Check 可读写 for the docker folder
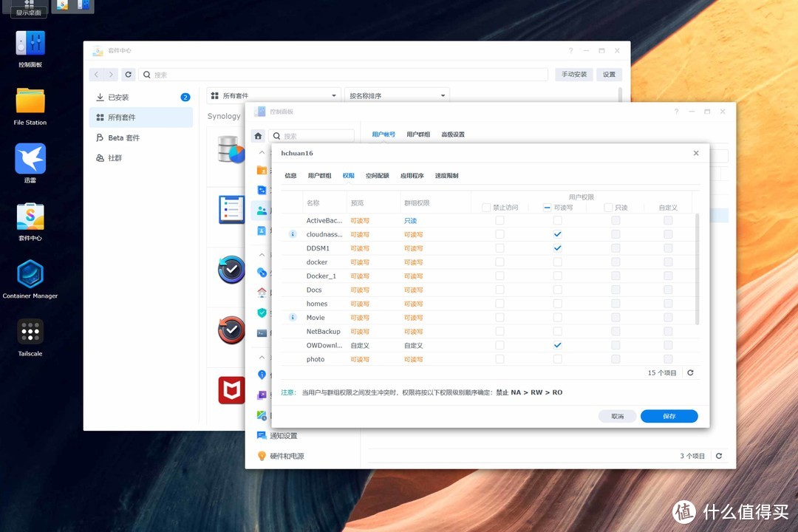 pyautogui.click(x=558, y=262)
